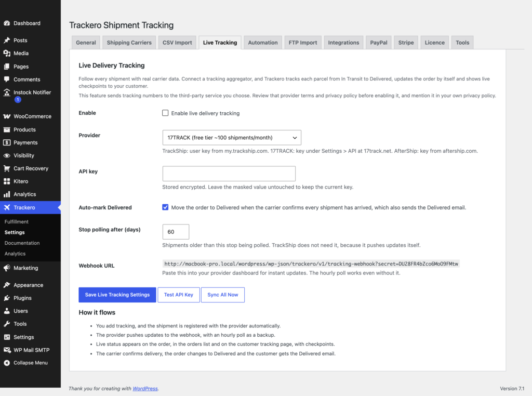Viewport: 532px width, 396px height.
Task: Open the Cart Recovery menu label
Action: [31, 168]
